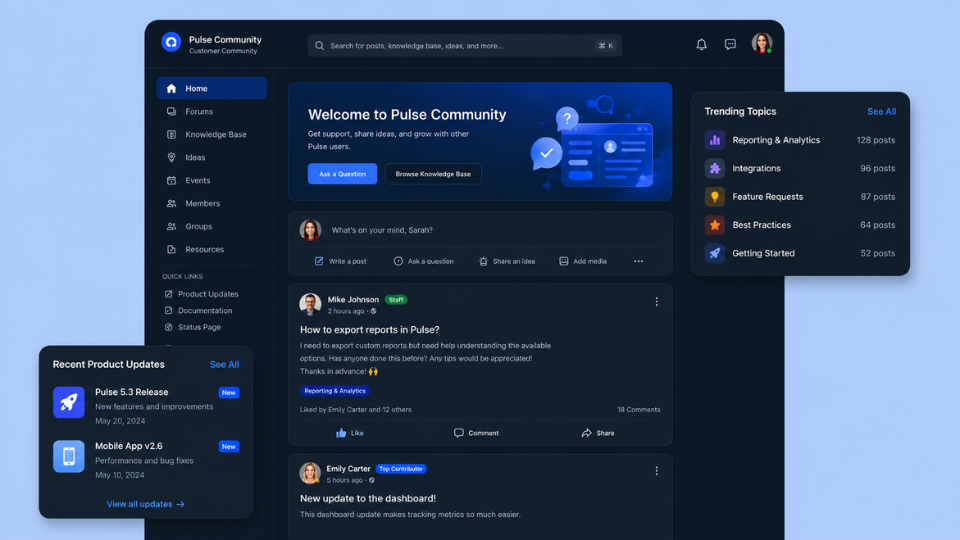Choose Ask a question in composer
Image resolution: width=960 pixels, height=540 pixels.
tap(424, 261)
